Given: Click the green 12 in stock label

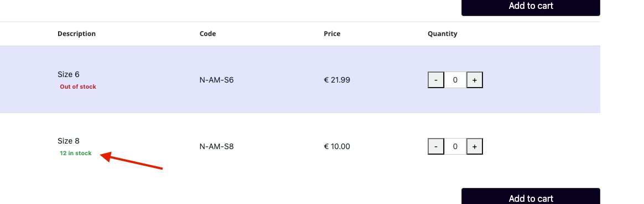Looking at the screenshot, I should [76, 154].
